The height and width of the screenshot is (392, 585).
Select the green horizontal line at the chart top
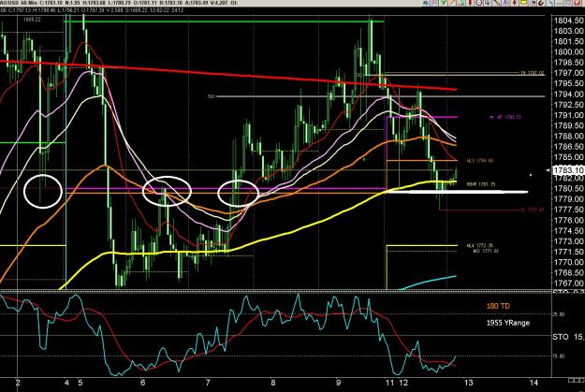224,22
